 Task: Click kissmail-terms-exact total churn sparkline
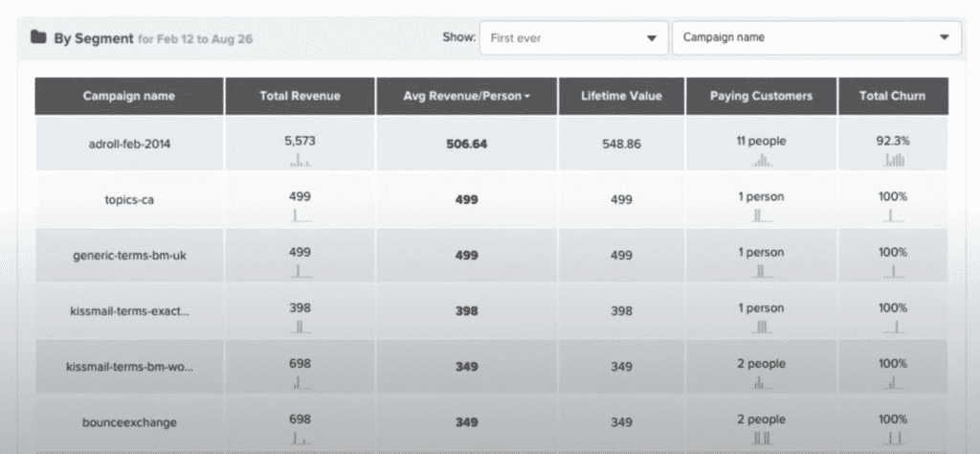pos(893,327)
